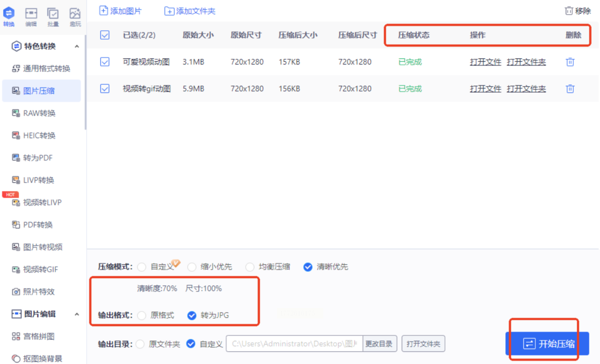The width and height of the screenshot is (600, 364).
Task: Collapse the 特色转换 section
Action: coord(77,46)
